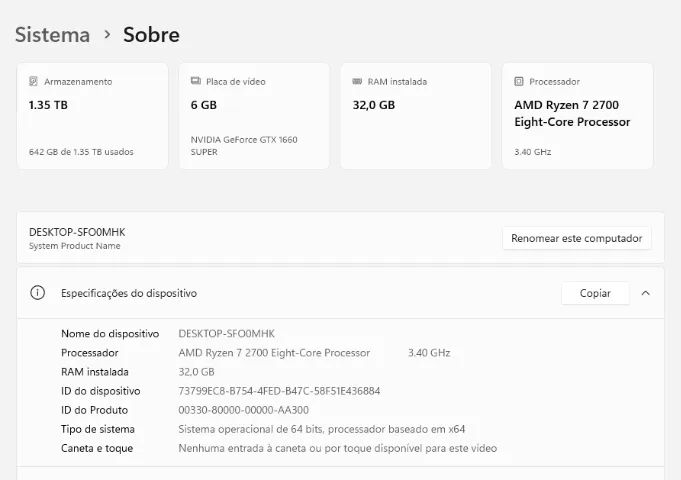Select the ID do dispositivo label

(x=101, y=391)
